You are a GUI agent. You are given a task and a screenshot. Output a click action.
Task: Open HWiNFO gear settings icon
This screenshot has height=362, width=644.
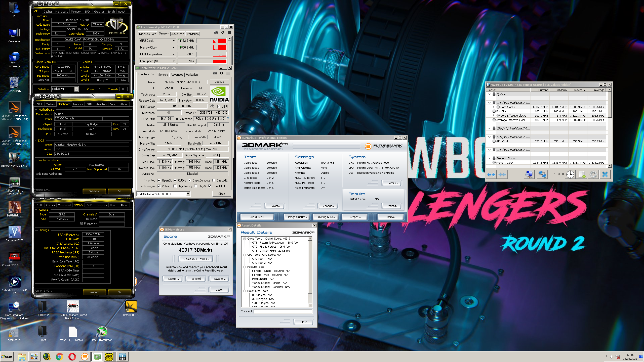593,174
